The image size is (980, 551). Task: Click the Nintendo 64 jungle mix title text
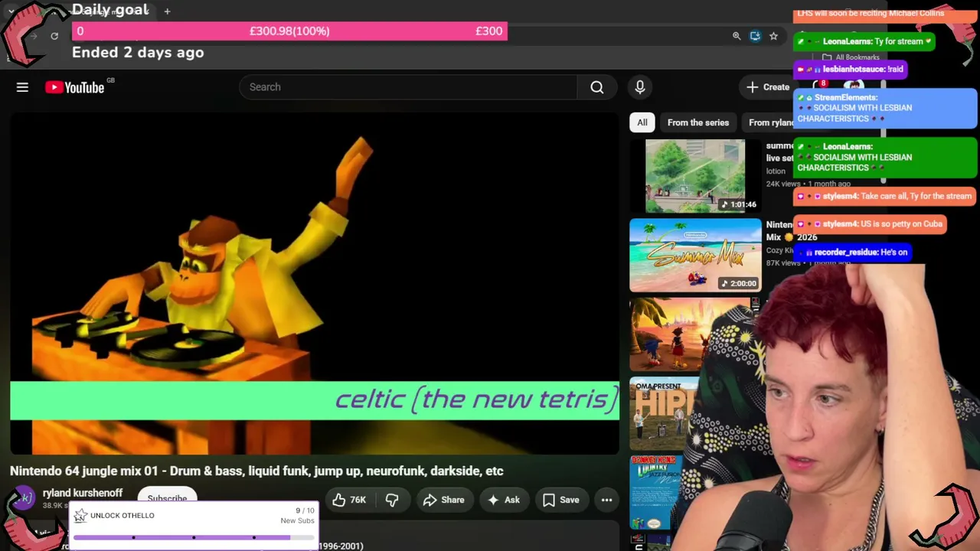point(256,471)
